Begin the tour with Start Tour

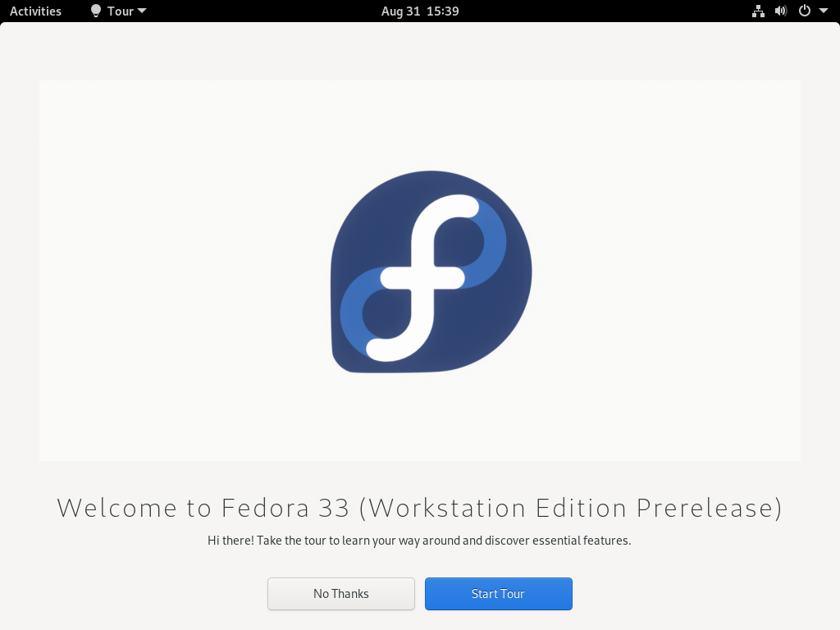(498, 594)
